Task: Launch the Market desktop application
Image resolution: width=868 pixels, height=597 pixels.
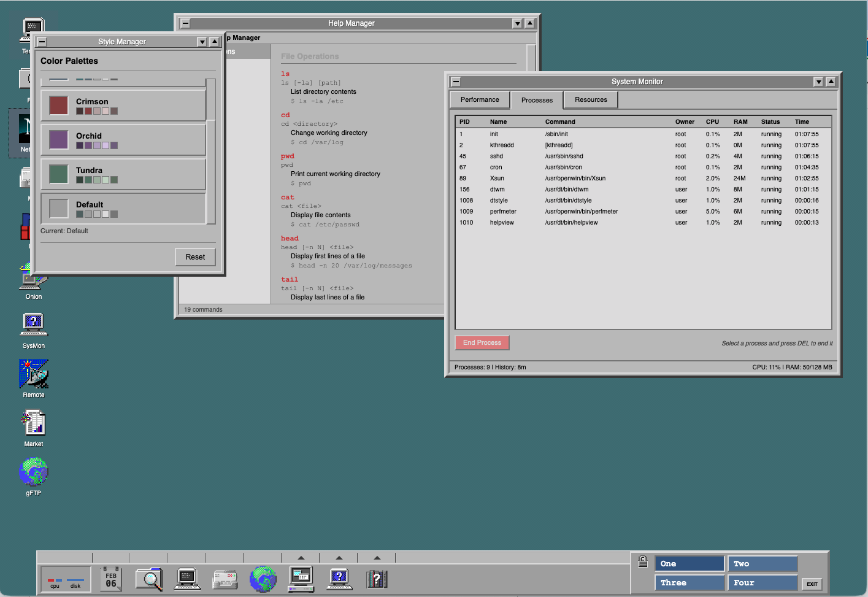Action: (x=33, y=423)
